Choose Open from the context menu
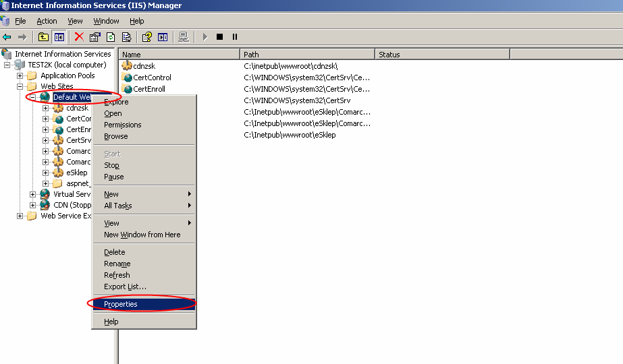The width and height of the screenshot is (623, 364). (x=144, y=113)
